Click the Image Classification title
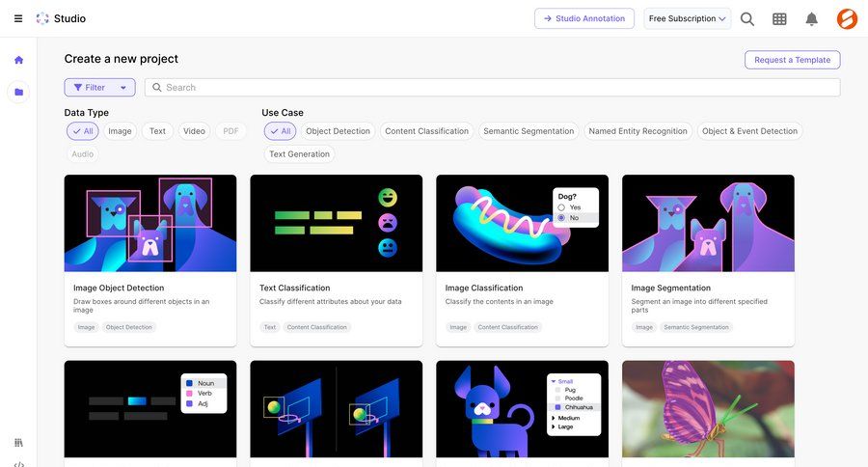This screenshot has height=467, width=868. pyautogui.click(x=484, y=288)
